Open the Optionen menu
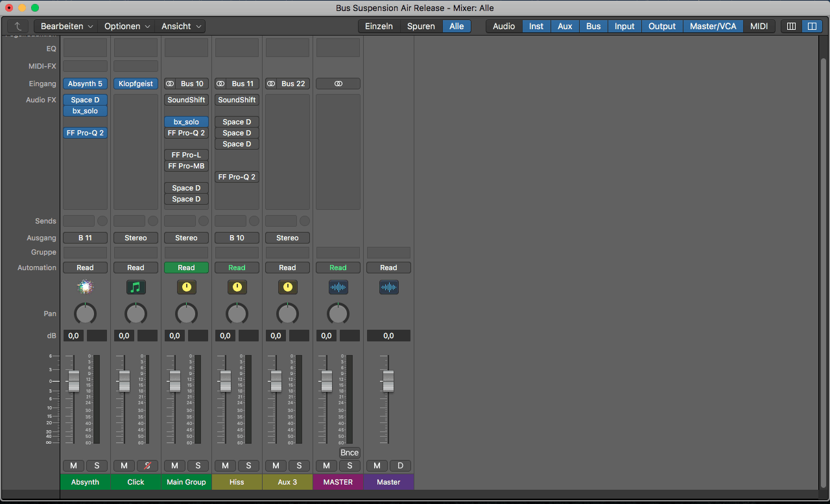The width and height of the screenshot is (830, 504). 127,26
